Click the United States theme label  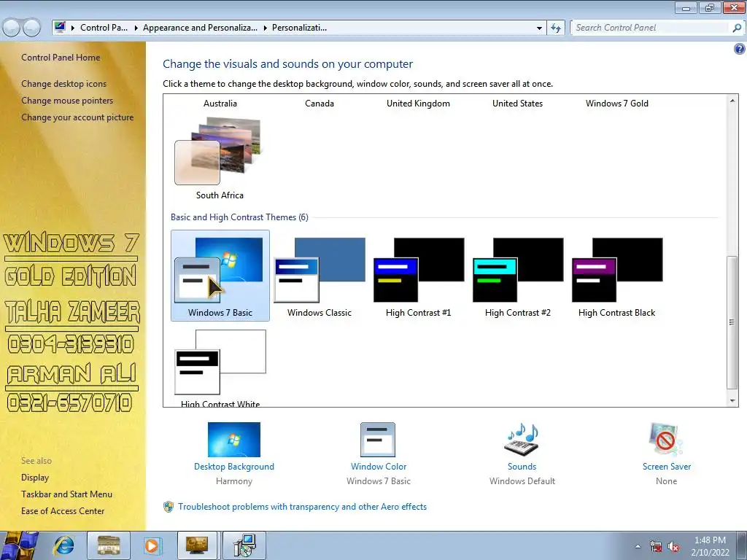point(517,104)
